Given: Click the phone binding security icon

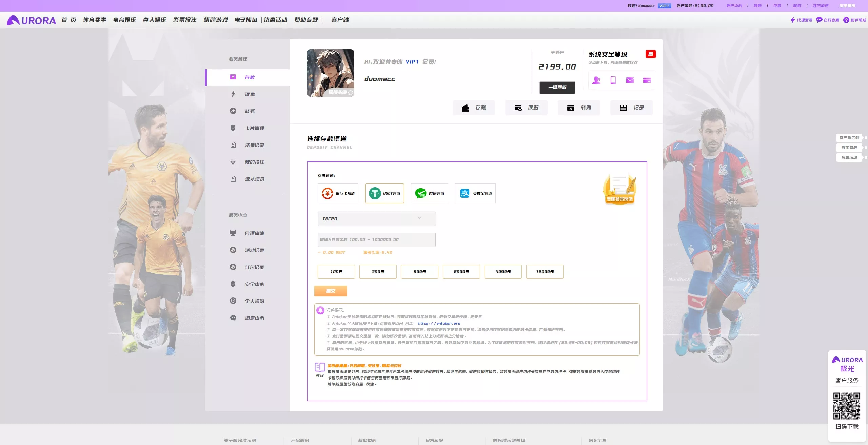Looking at the screenshot, I should click(x=613, y=80).
